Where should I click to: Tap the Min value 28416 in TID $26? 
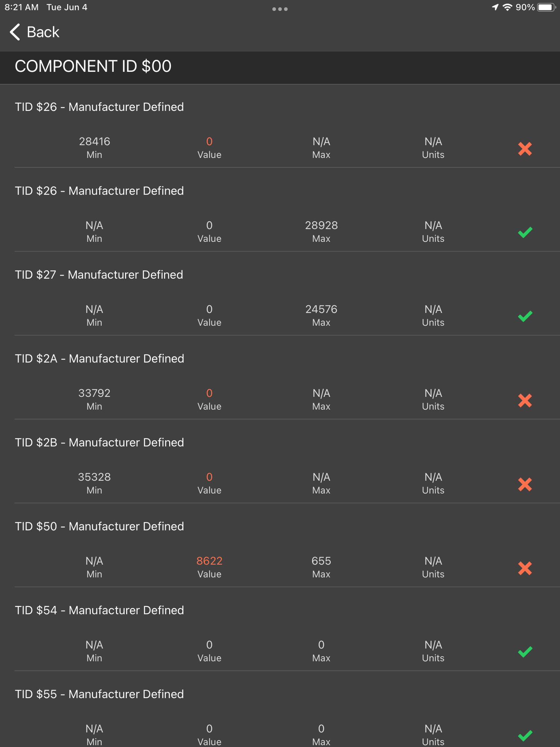tap(94, 142)
